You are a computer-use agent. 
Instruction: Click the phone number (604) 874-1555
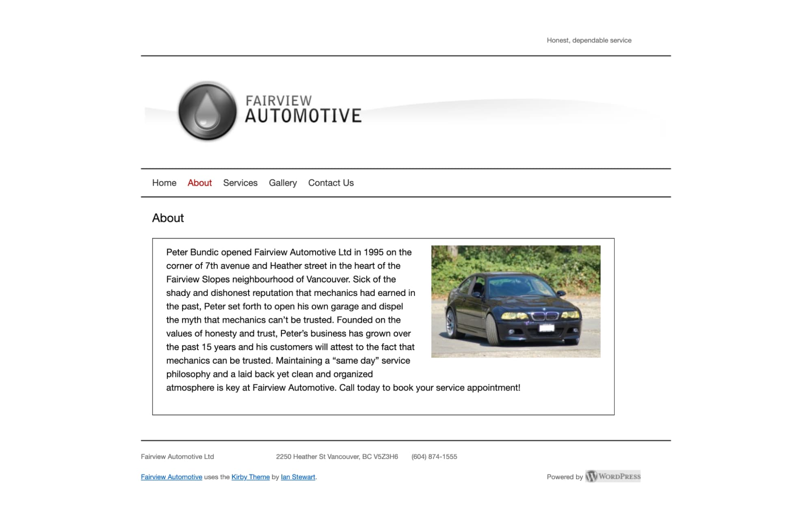point(434,456)
